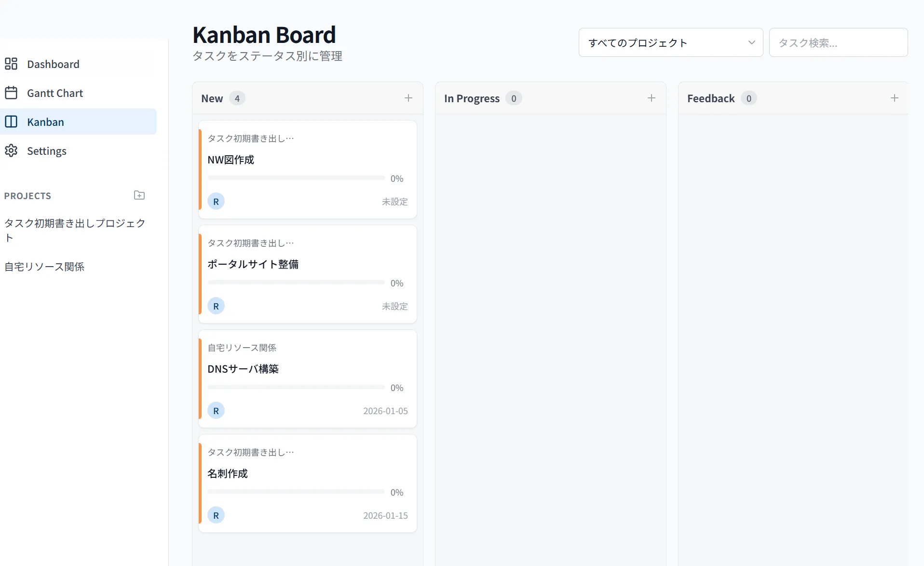Click the Settings gear icon
This screenshot has height=566, width=924.
[11, 150]
